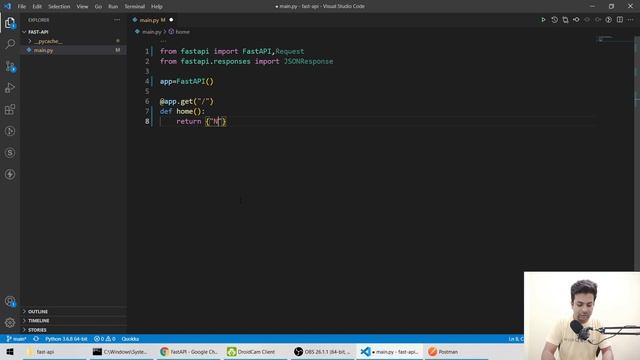The width and height of the screenshot is (640, 360).
Task: Run Python file with play icon
Action: [x=543, y=20]
